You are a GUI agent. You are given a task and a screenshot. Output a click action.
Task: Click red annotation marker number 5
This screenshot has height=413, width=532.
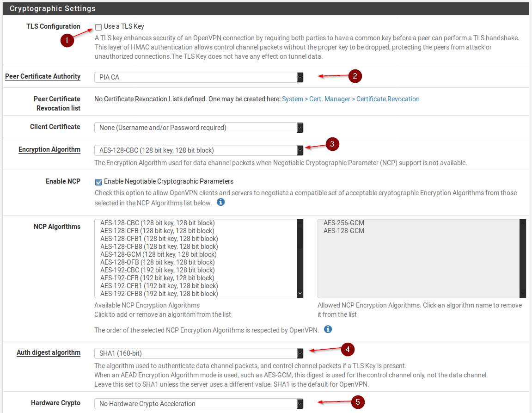[x=358, y=402]
